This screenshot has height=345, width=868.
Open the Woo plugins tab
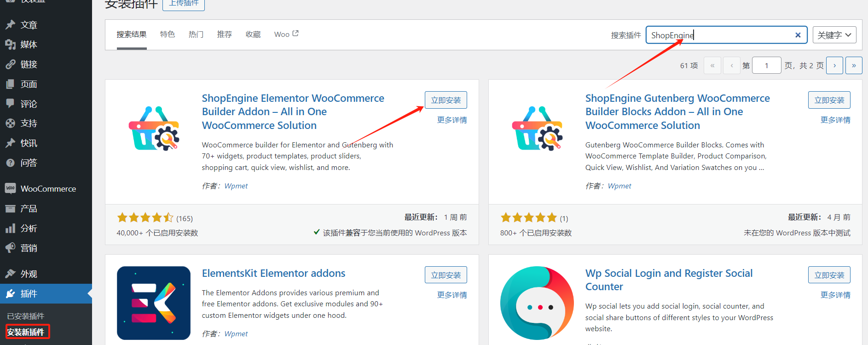click(281, 34)
